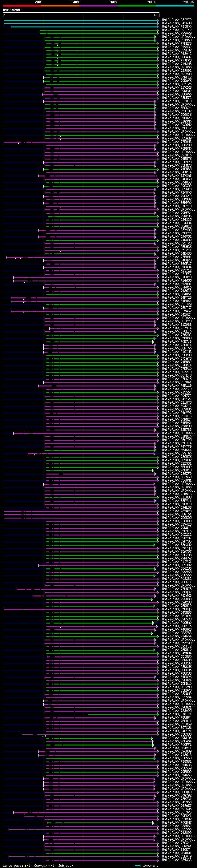Select hit label UniRef100_A7JFP3
Viewport: 197px width, 868px height.
[177, 60]
